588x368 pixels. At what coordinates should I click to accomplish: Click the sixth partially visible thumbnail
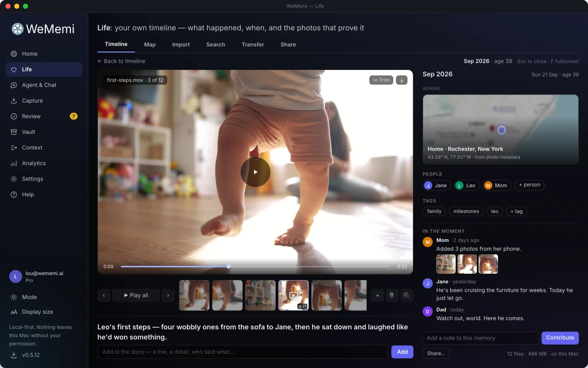point(355,296)
